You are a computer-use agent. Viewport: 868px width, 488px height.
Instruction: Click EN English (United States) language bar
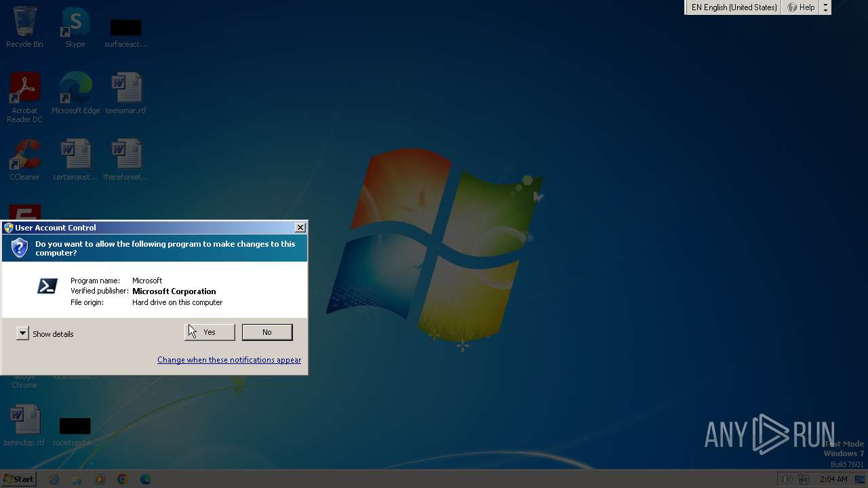tap(734, 7)
